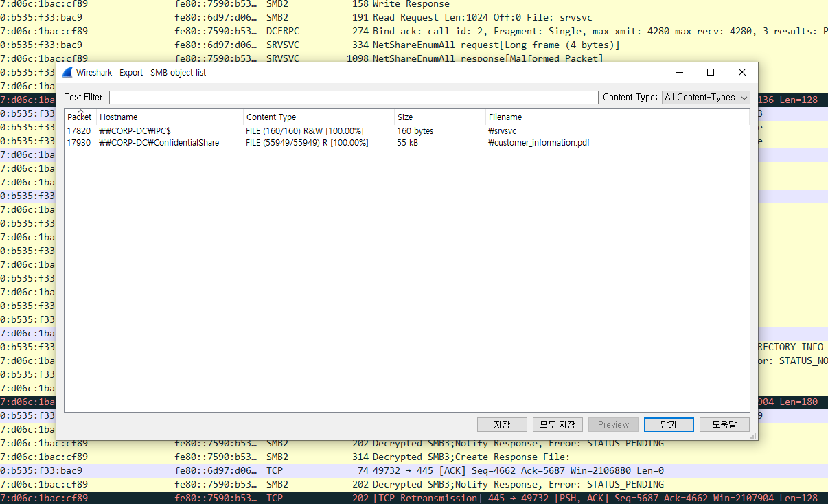
Task: Click the Preview button
Action: click(x=614, y=424)
